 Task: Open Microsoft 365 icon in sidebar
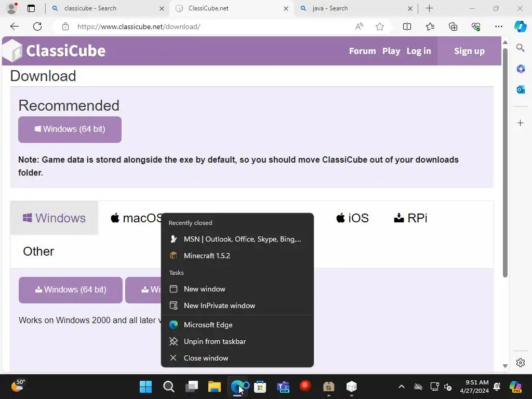click(521, 69)
